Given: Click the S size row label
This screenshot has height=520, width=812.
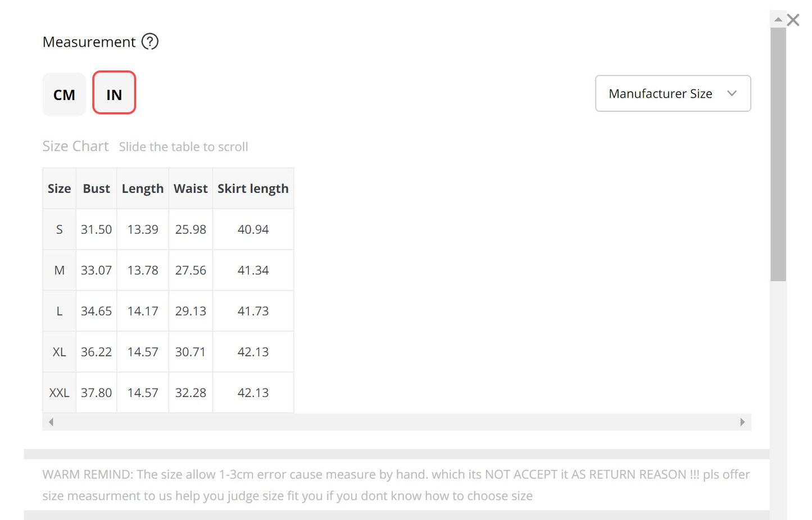Looking at the screenshot, I should click(59, 229).
